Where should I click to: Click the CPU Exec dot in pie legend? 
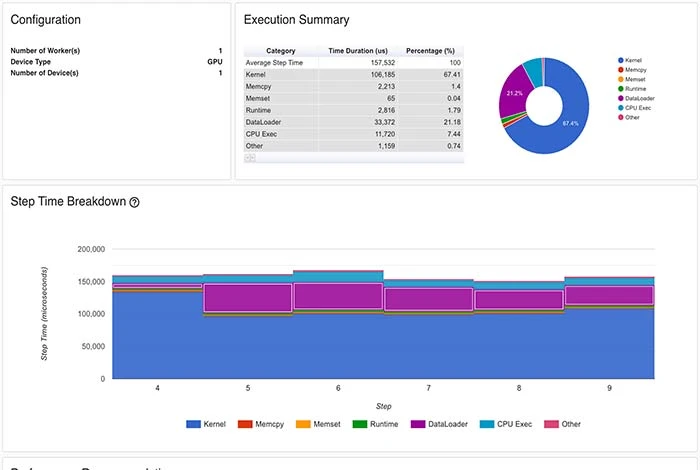(621, 108)
